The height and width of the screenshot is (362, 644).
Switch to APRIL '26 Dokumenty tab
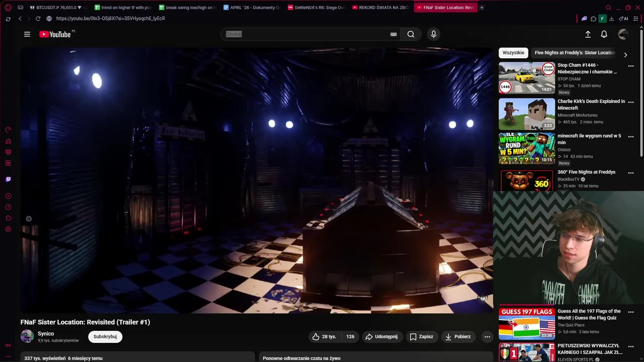252,8
